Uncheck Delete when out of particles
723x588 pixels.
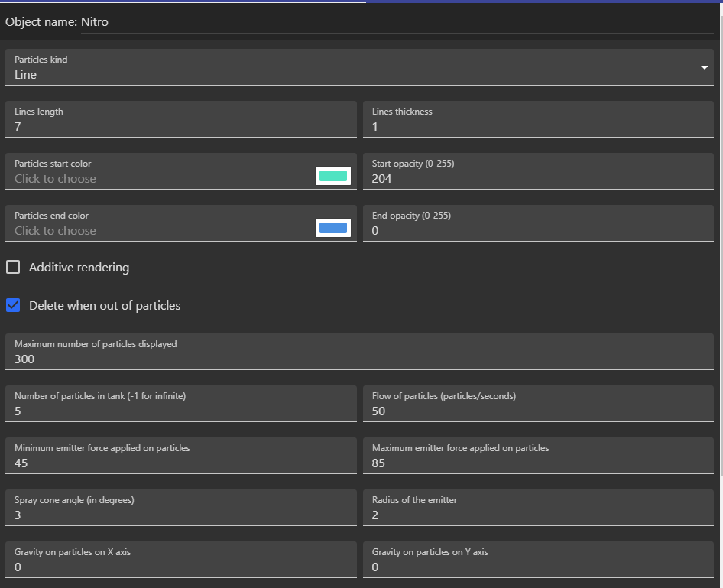pyautogui.click(x=13, y=305)
